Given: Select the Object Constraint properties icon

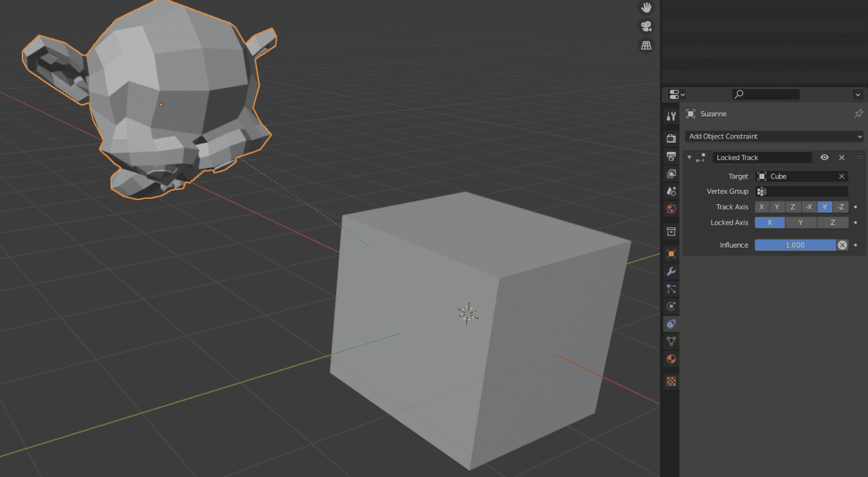Looking at the screenshot, I should 671,324.
